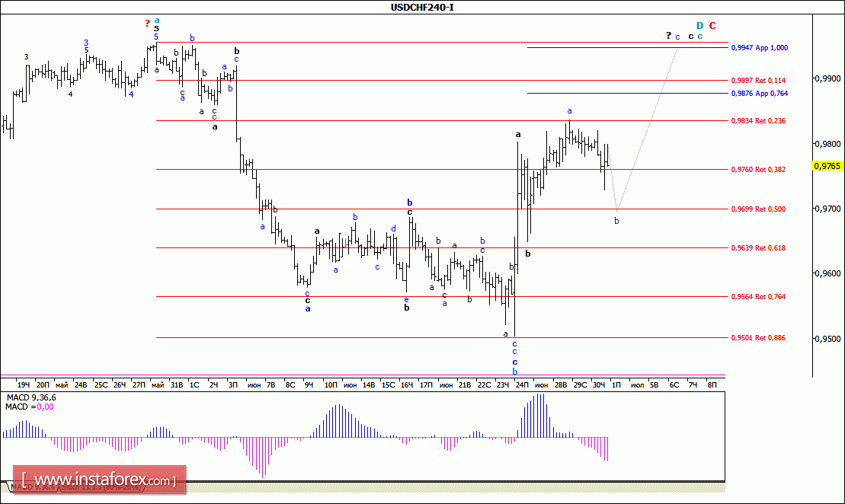Image resolution: width=845 pixels, height=504 pixels.
Task: Select the 17П date on time axis
Action: tap(426, 385)
